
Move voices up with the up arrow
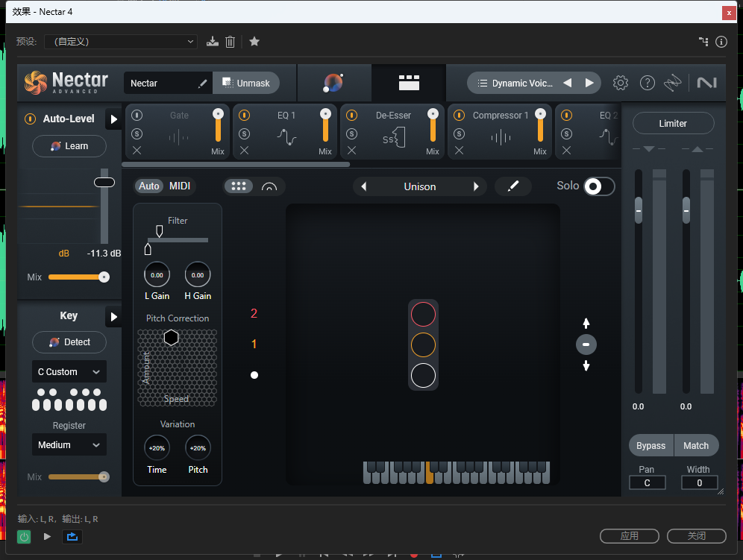click(586, 323)
